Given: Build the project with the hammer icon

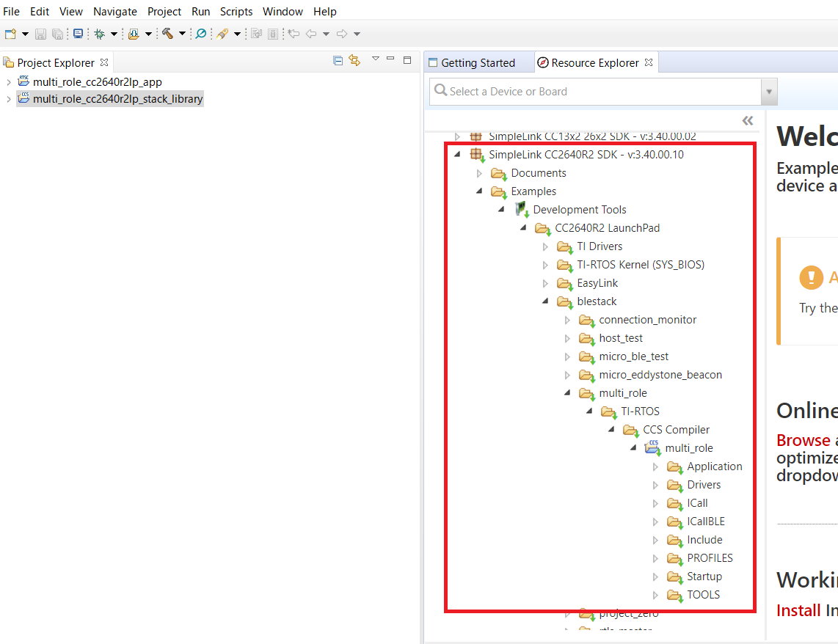Looking at the screenshot, I should point(168,34).
